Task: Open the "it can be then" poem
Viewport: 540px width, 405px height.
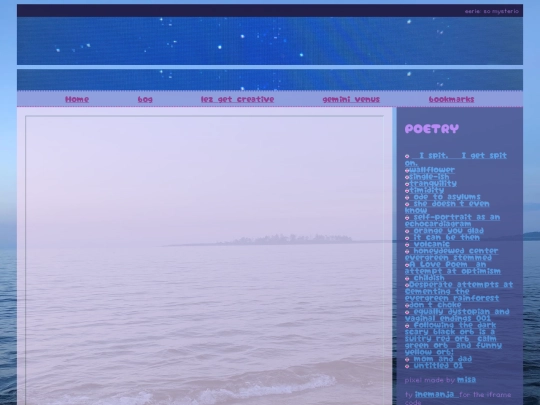Action: (446, 237)
